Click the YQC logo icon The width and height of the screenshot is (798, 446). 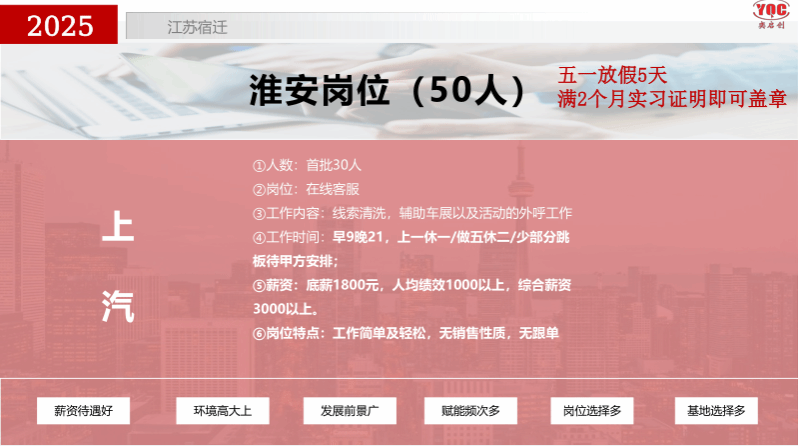[x=771, y=14]
